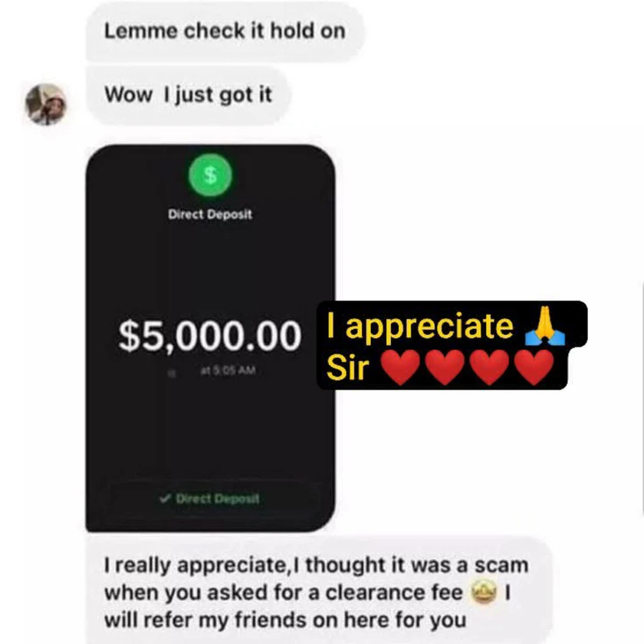Click the "at 5:05 AM" timestamp
The height and width of the screenshot is (644, 644).
pyautogui.click(x=228, y=370)
